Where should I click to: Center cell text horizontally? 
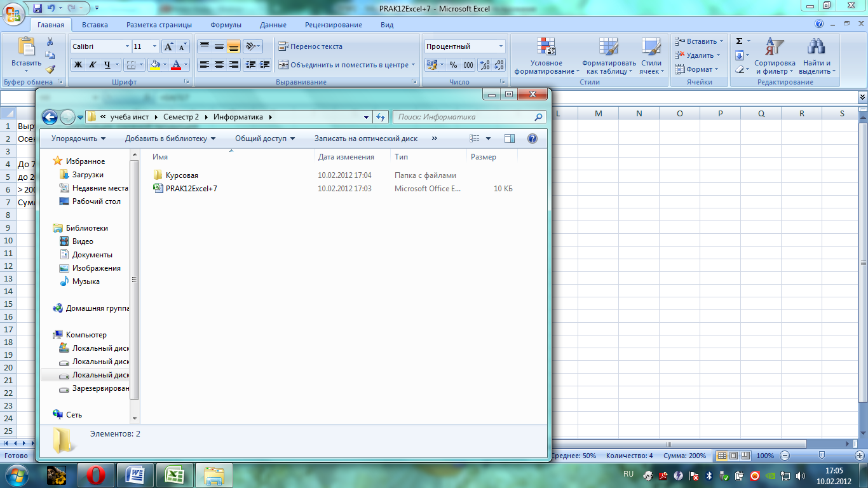(219, 65)
